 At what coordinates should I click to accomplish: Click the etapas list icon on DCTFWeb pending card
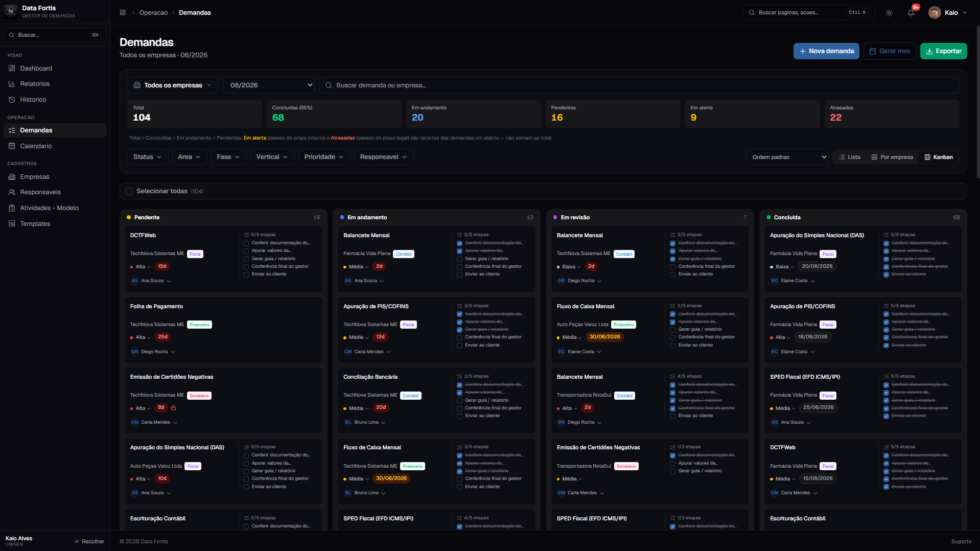coord(246,235)
